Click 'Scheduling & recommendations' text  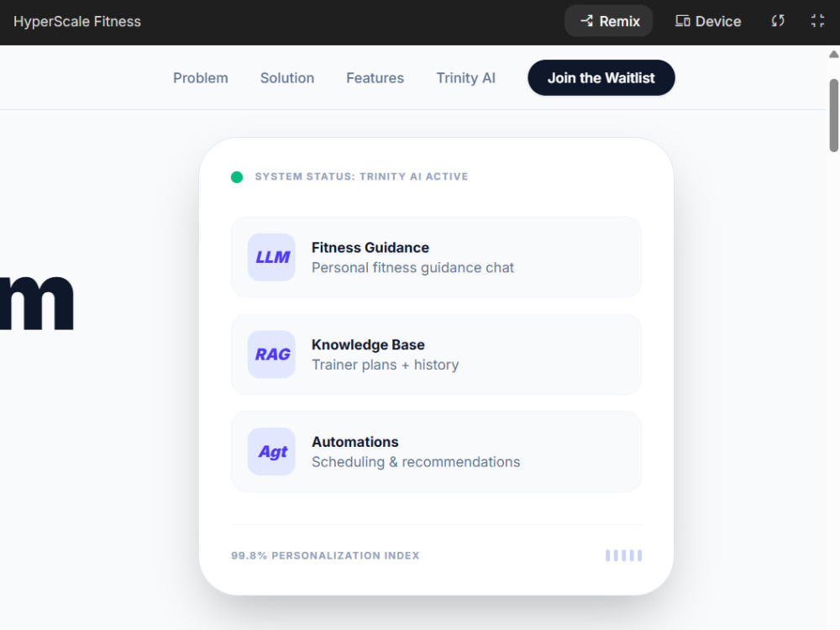pos(416,462)
